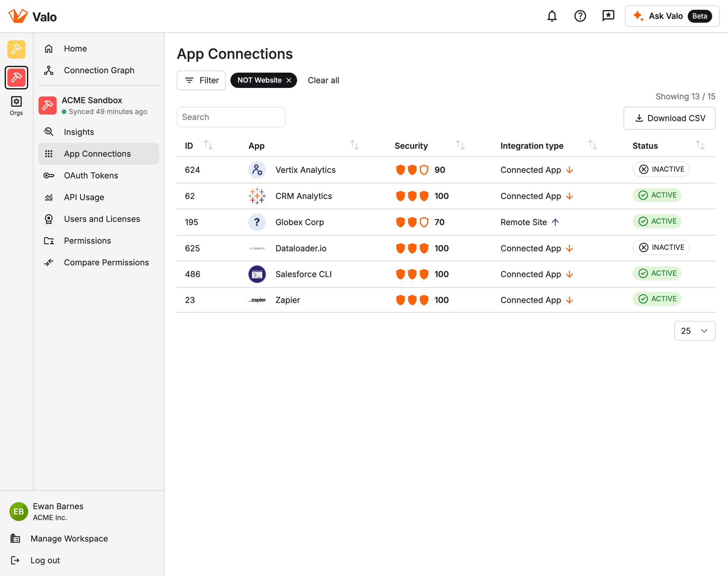The image size is (728, 576).
Task: Open Vertix Analytics row
Action: tap(446, 170)
